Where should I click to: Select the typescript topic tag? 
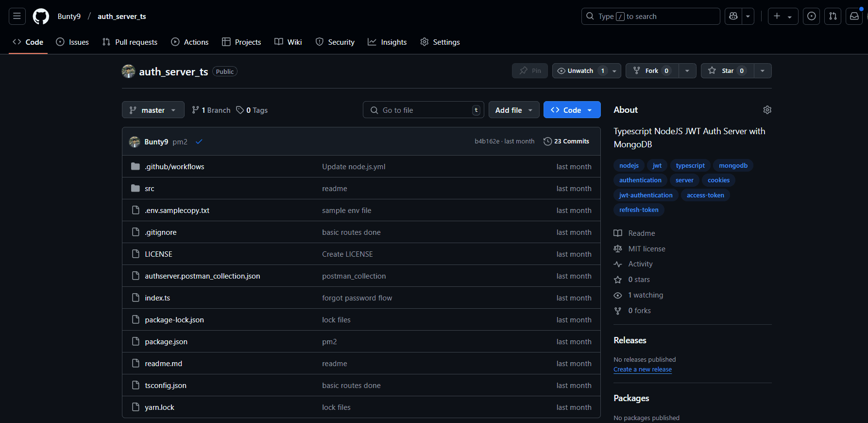pyautogui.click(x=690, y=166)
